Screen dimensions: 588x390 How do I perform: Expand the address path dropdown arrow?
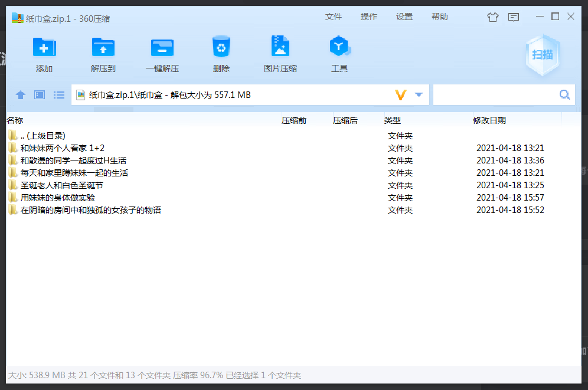click(x=419, y=95)
